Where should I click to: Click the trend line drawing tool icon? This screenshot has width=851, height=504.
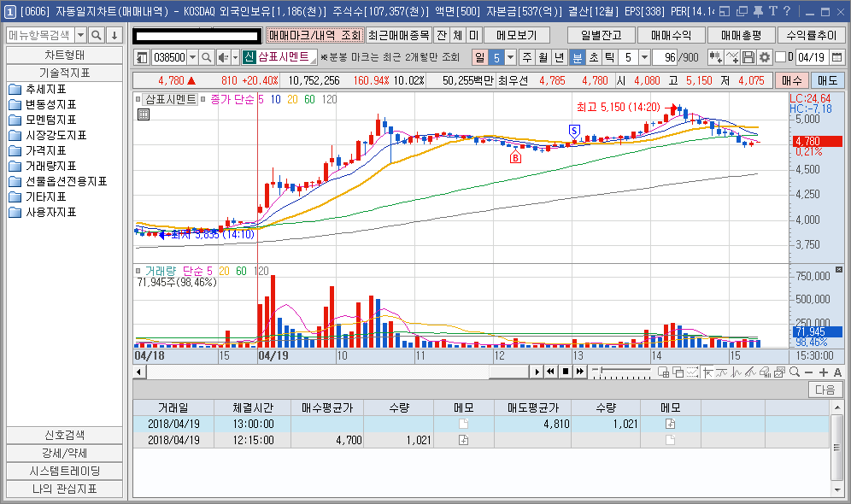tap(750, 372)
